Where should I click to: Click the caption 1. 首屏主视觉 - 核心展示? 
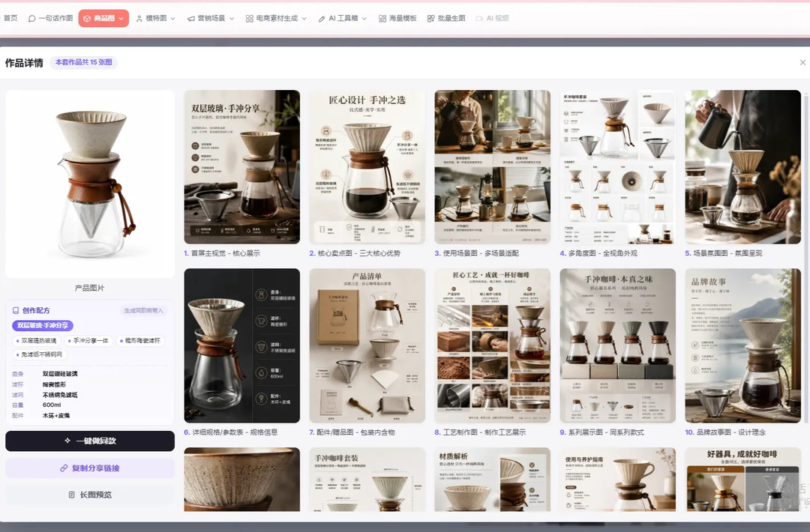(x=222, y=253)
